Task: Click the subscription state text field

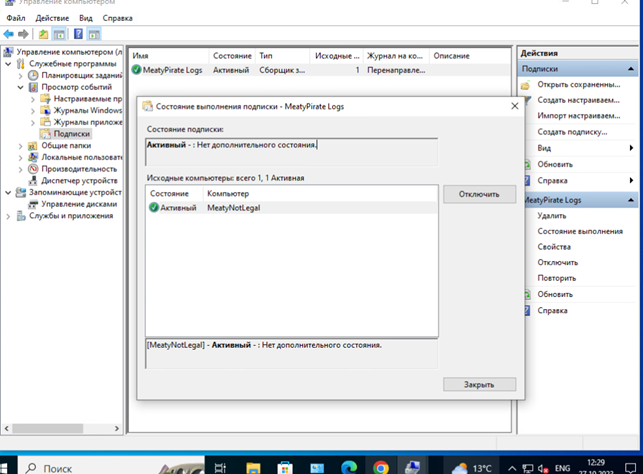Action: click(291, 152)
